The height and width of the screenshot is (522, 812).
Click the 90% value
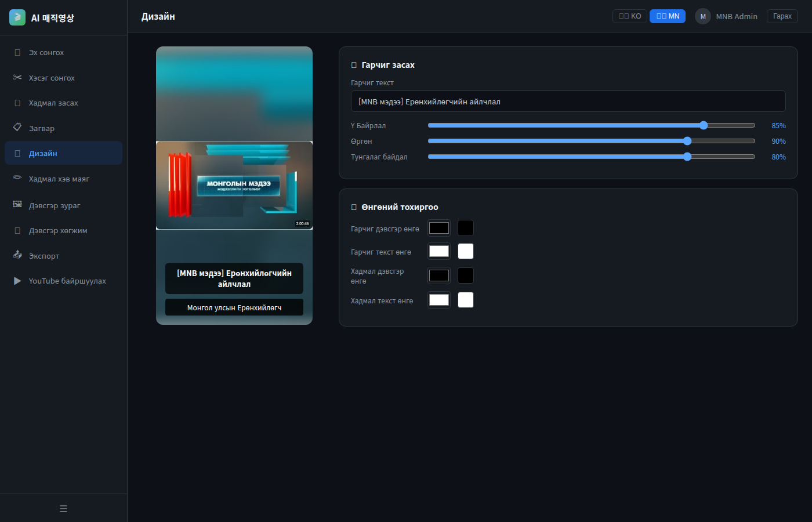click(778, 142)
